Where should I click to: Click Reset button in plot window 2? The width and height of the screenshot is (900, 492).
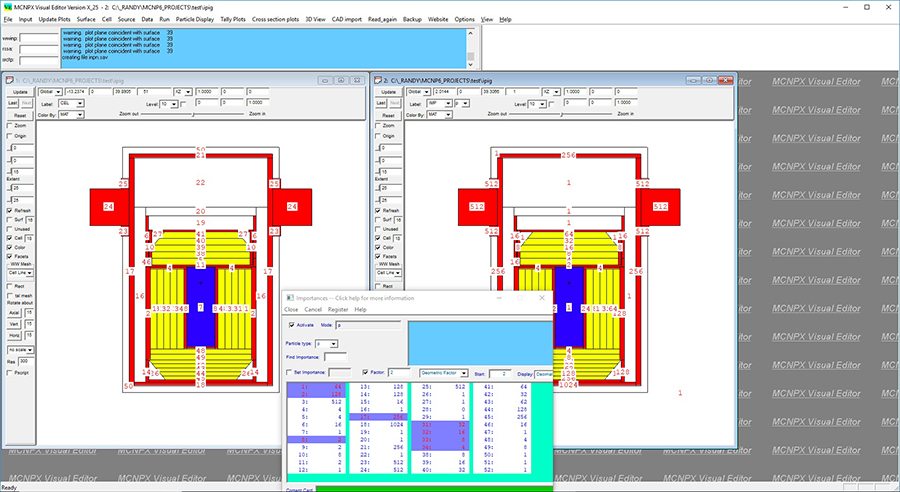pyautogui.click(x=389, y=115)
